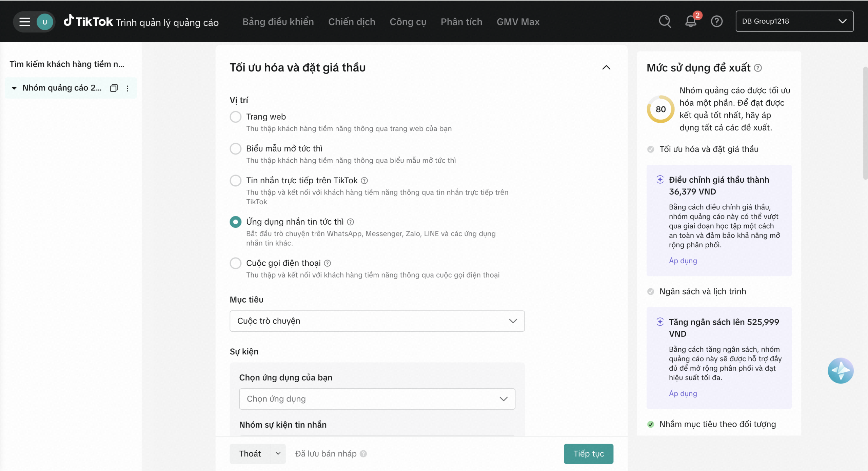Click the Tiếp tục button
This screenshot has height=471, width=868.
[588, 454]
